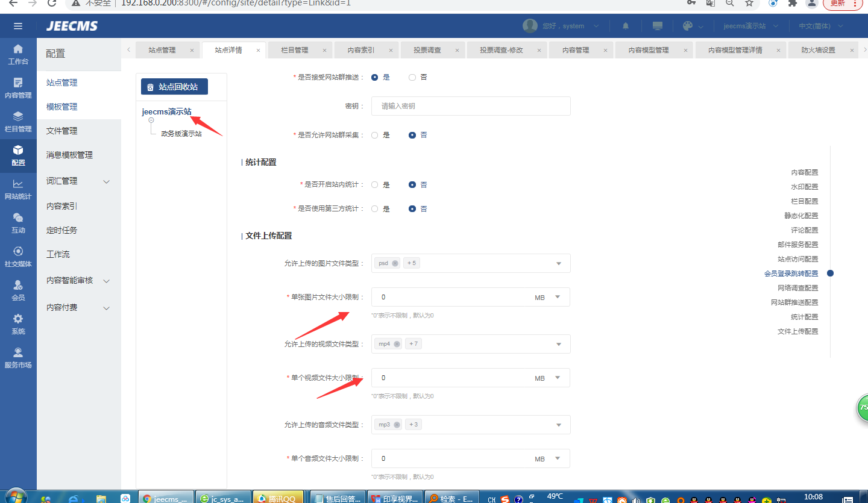Collapse the jeecms演示站 tree node
The width and height of the screenshot is (868, 503).
pos(151,120)
